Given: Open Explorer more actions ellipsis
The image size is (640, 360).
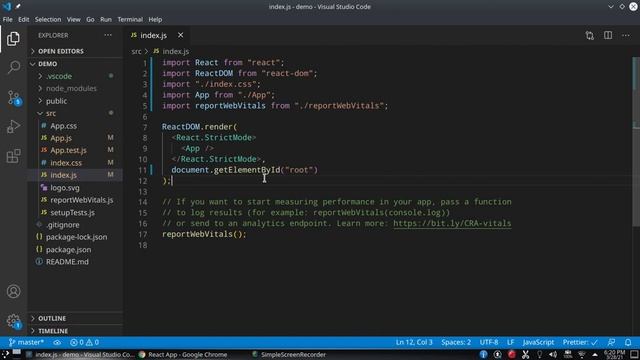Looking at the screenshot, I should pyautogui.click(x=108, y=36).
